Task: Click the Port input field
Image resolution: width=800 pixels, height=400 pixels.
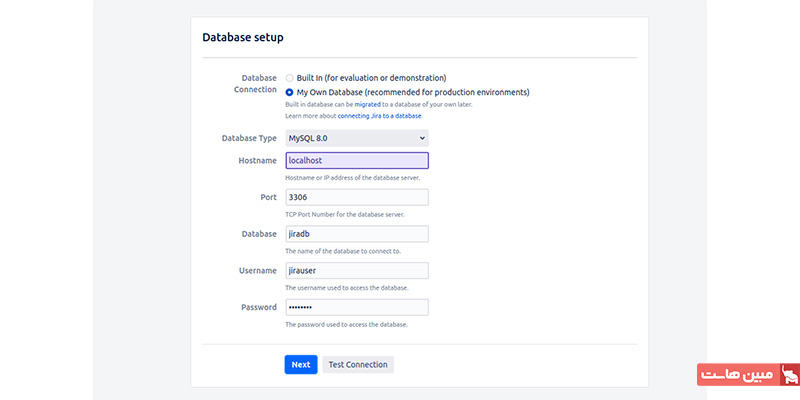Action: tap(357, 197)
